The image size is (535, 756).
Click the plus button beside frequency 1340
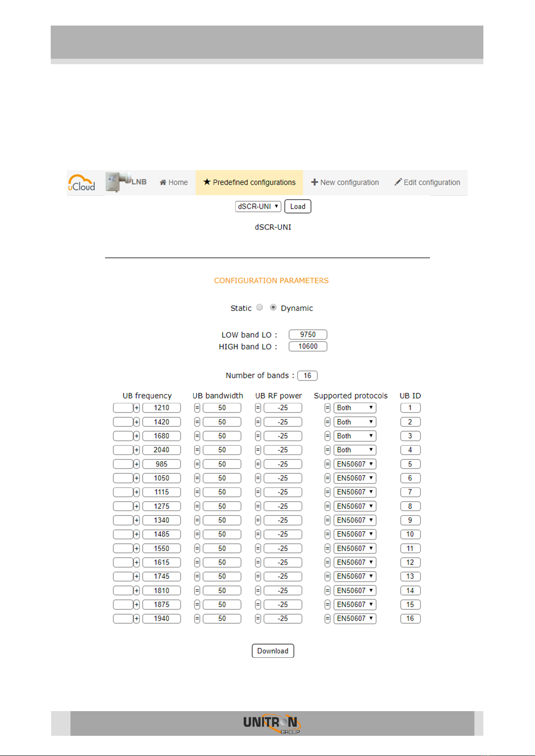(x=136, y=520)
